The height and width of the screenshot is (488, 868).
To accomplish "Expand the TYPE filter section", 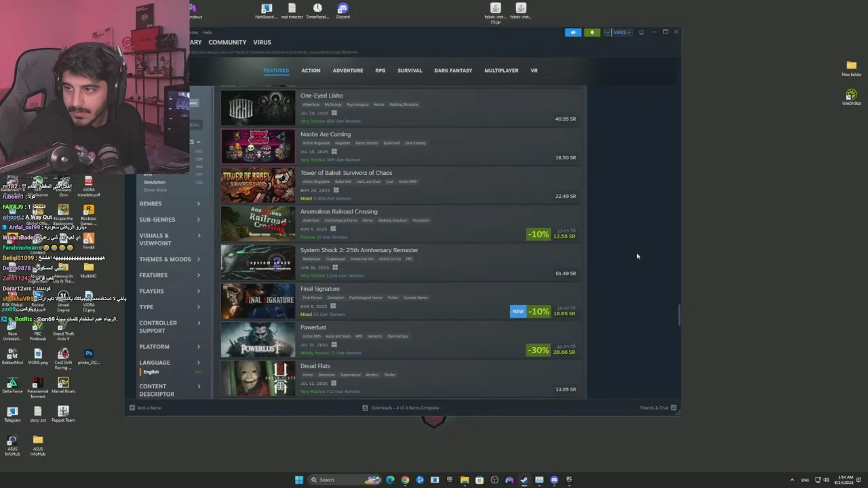I will 170,307.
